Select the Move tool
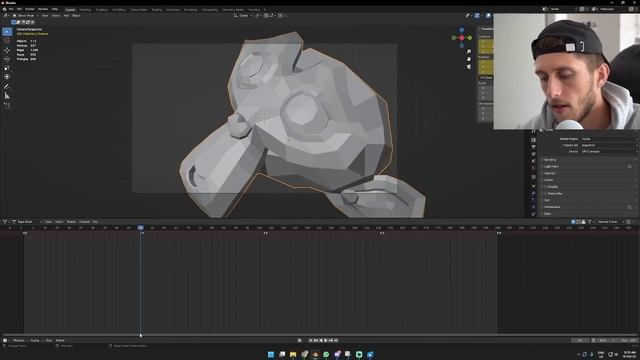The width and height of the screenshot is (640, 360). point(7,50)
